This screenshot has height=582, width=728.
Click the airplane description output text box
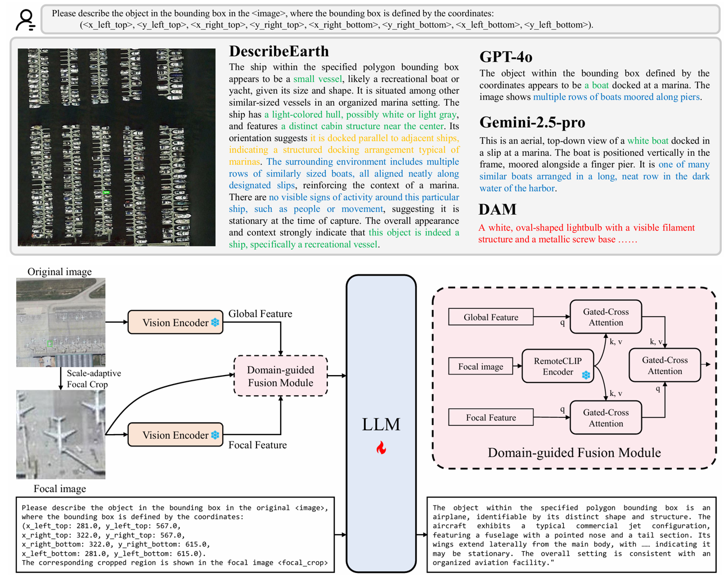pos(571,534)
